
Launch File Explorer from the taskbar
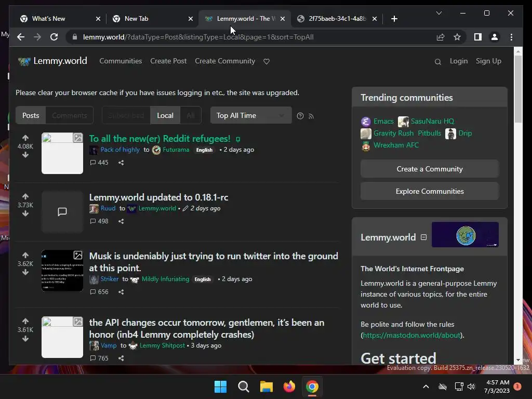pos(267,387)
